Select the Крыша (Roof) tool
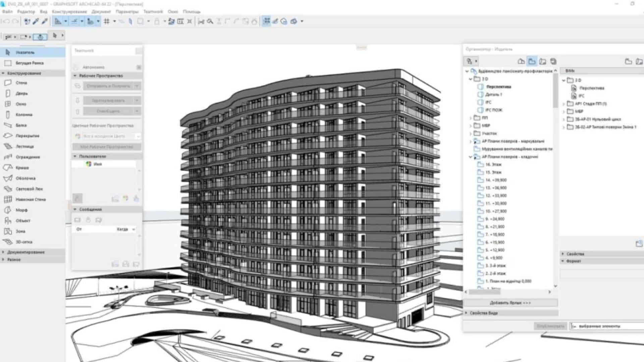The image size is (644, 362). (22, 168)
